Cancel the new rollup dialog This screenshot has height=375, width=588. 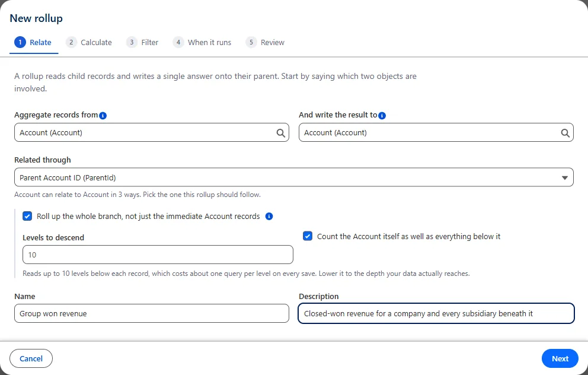pos(31,358)
